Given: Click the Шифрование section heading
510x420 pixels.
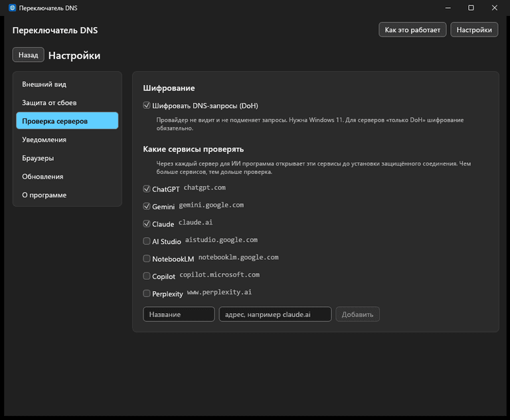Looking at the screenshot, I should (169, 88).
